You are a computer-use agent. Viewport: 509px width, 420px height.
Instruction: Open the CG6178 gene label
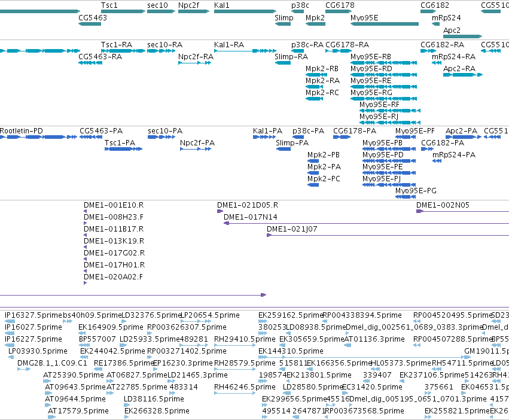pos(340,5)
